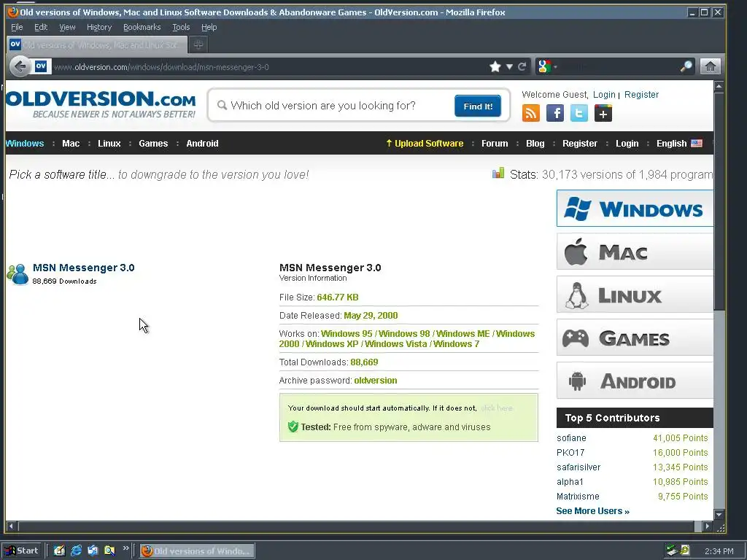Open the See More Users link
The height and width of the screenshot is (560, 747).
tap(592, 511)
